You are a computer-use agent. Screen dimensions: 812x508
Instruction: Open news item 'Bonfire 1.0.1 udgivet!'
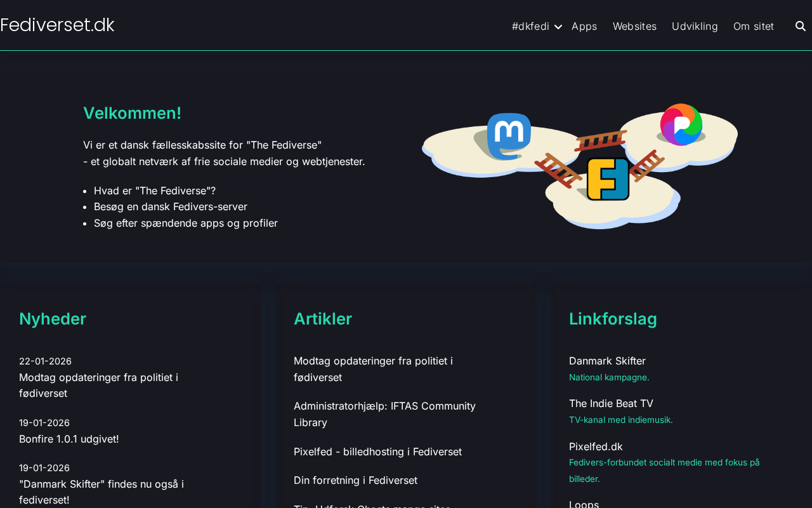pos(69,439)
